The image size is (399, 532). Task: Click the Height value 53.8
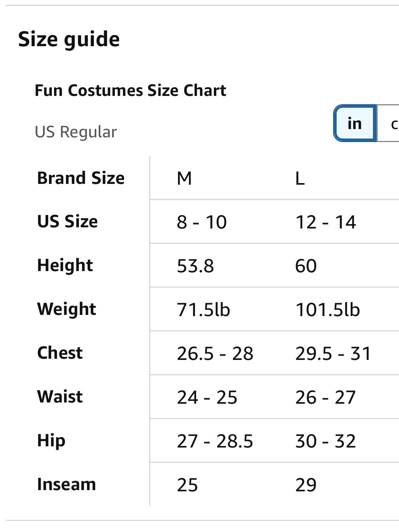195,266
